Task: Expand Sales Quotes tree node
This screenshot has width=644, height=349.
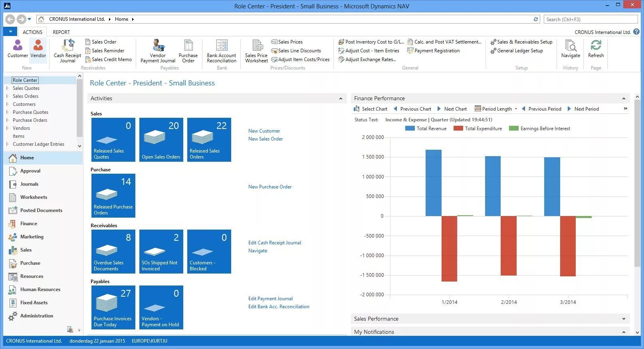Action: (7, 88)
